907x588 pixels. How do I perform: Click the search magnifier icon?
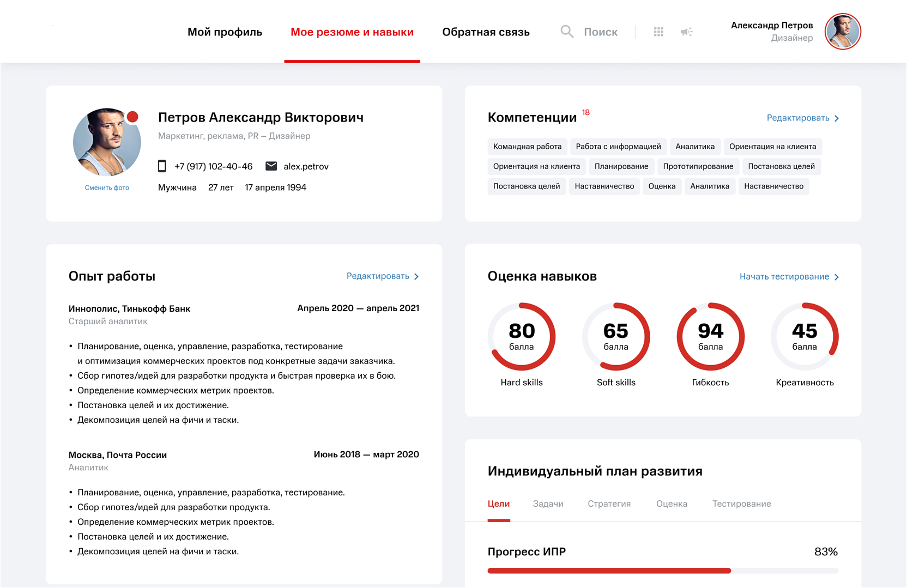click(567, 32)
